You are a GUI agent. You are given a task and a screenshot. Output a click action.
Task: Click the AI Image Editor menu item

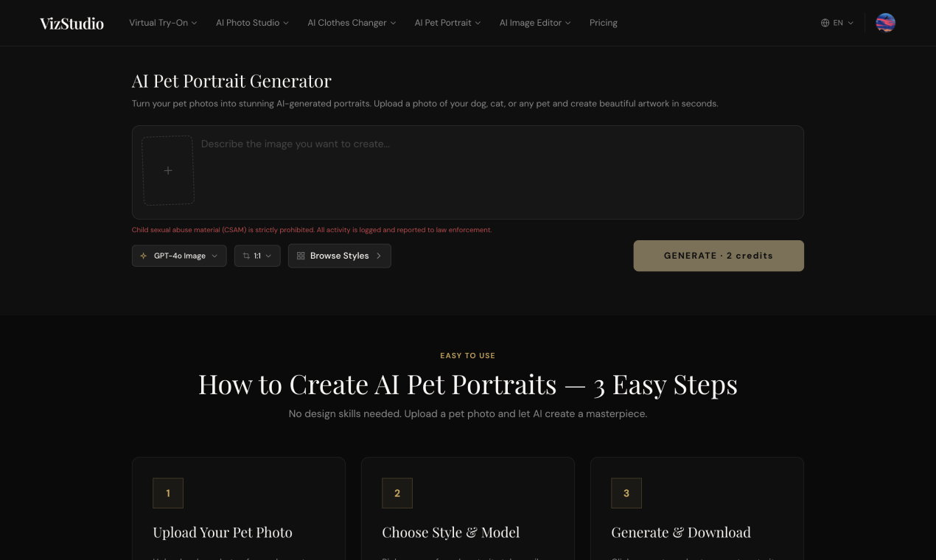[x=535, y=23]
